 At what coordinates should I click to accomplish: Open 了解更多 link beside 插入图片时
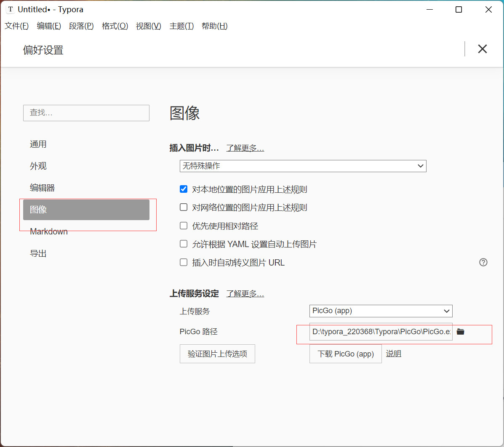pyautogui.click(x=245, y=148)
